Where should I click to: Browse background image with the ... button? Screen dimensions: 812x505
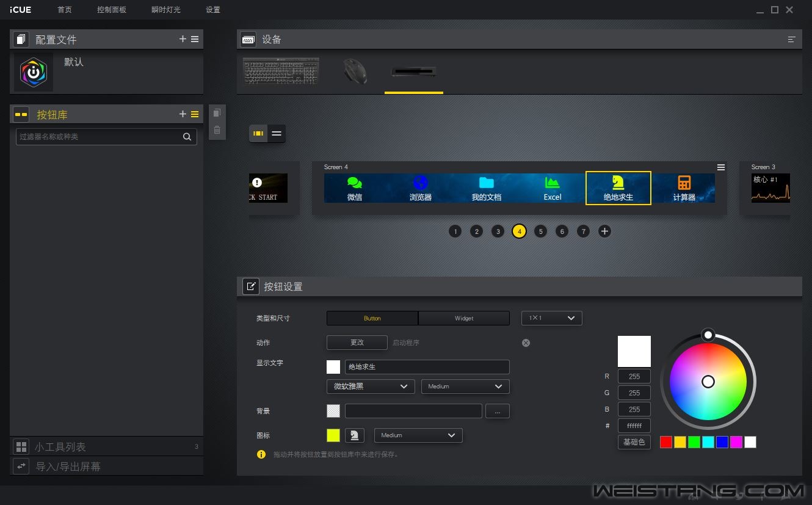pos(498,411)
